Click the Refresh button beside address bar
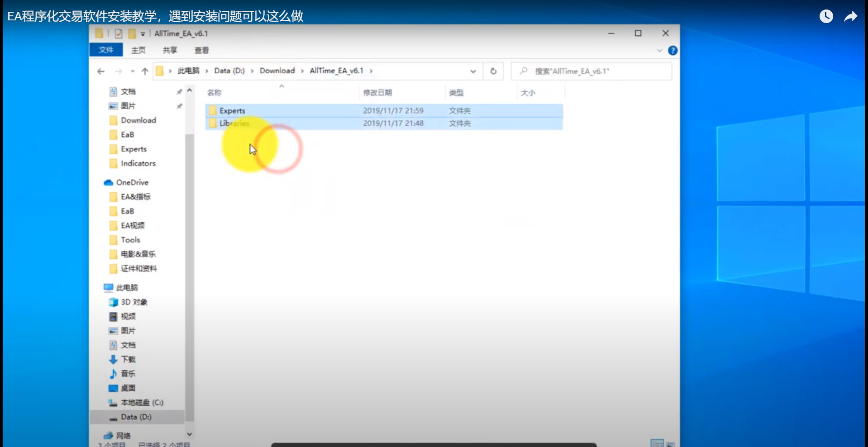The height and width of the screenshot is (447, 868). tap(493, 71)
